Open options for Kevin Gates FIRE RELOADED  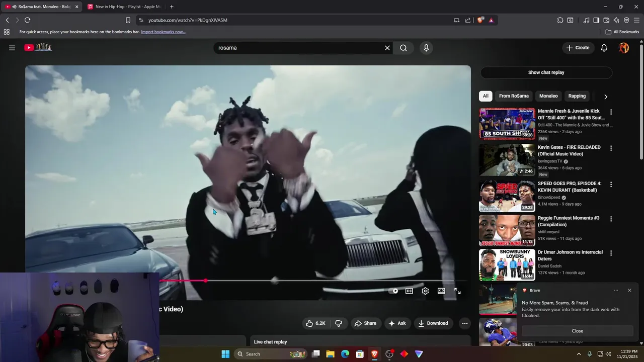point(611,148)
